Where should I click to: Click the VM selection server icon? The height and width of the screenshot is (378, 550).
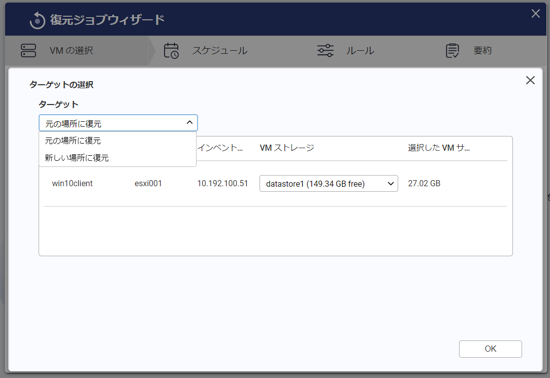(28, 50)
